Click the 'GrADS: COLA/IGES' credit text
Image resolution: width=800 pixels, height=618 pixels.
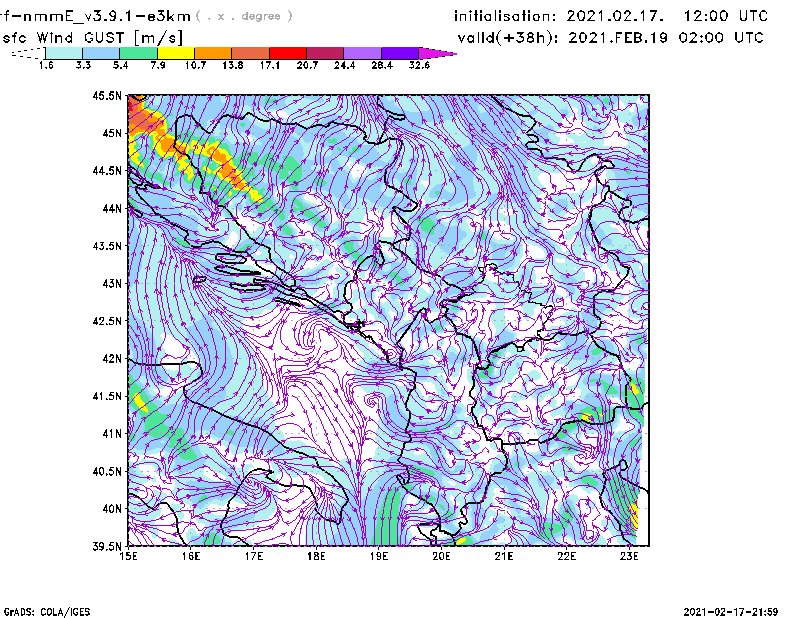click(x=47, y=612)
